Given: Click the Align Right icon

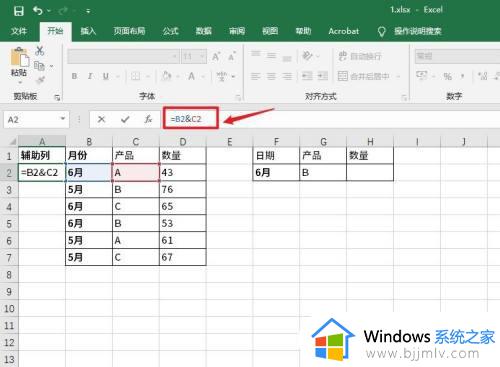Looking at the screenshot, I should (x=287, y=76).
